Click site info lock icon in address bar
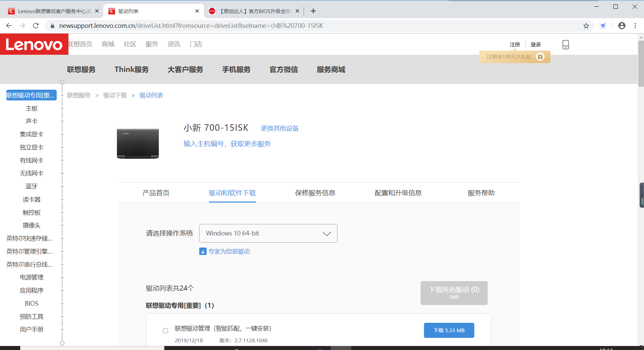Image resolution: width=644 pixels, height=350 pixels. [52, 26]
